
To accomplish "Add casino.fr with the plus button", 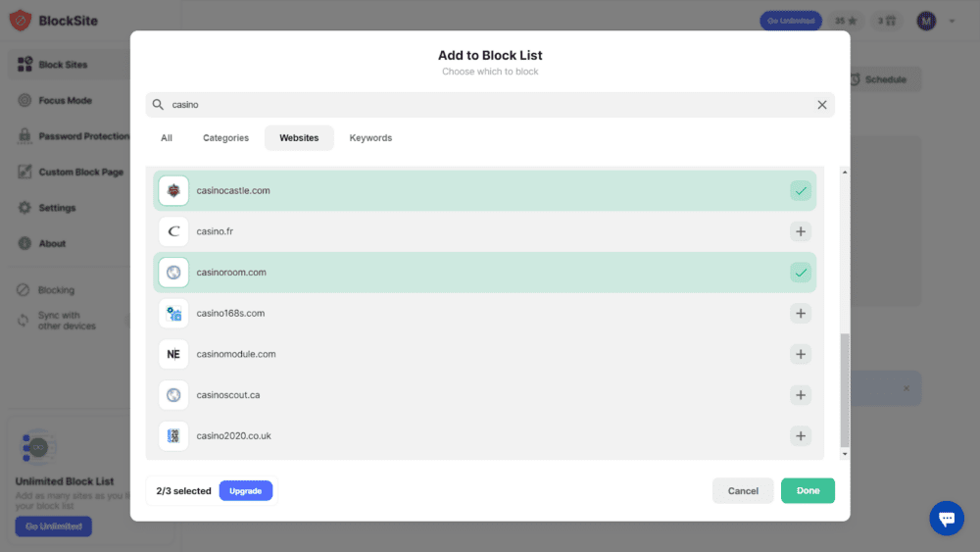I will coord(801,231).
